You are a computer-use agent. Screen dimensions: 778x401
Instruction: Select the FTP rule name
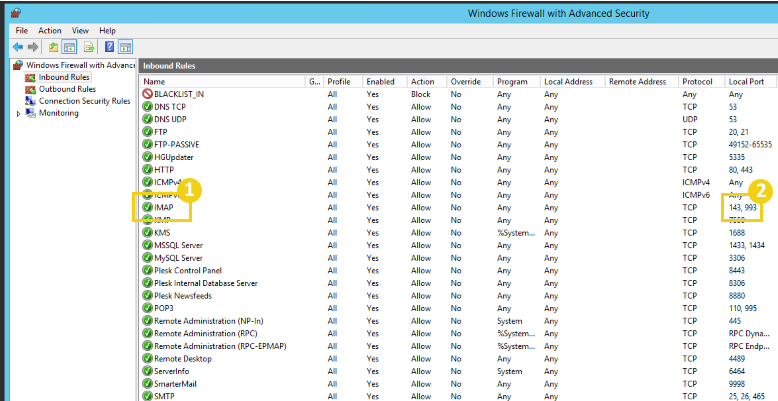tap(161, 132)
